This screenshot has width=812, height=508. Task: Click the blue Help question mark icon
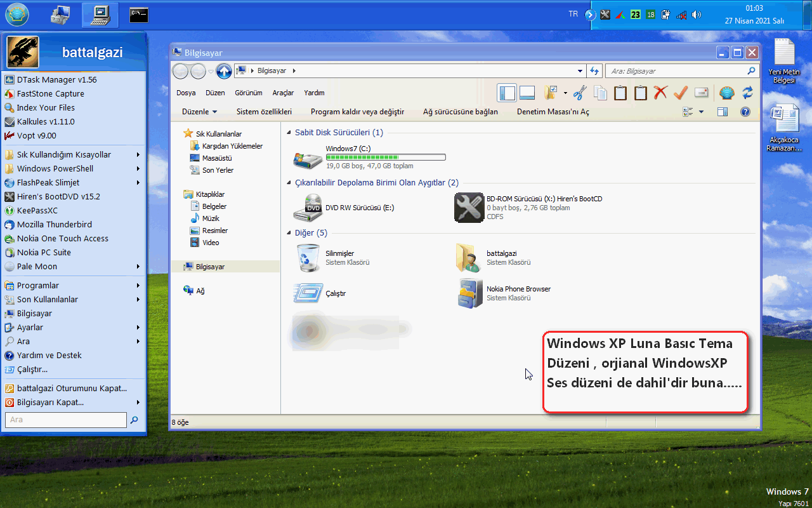pyautogui.click(x=745, y=112)
